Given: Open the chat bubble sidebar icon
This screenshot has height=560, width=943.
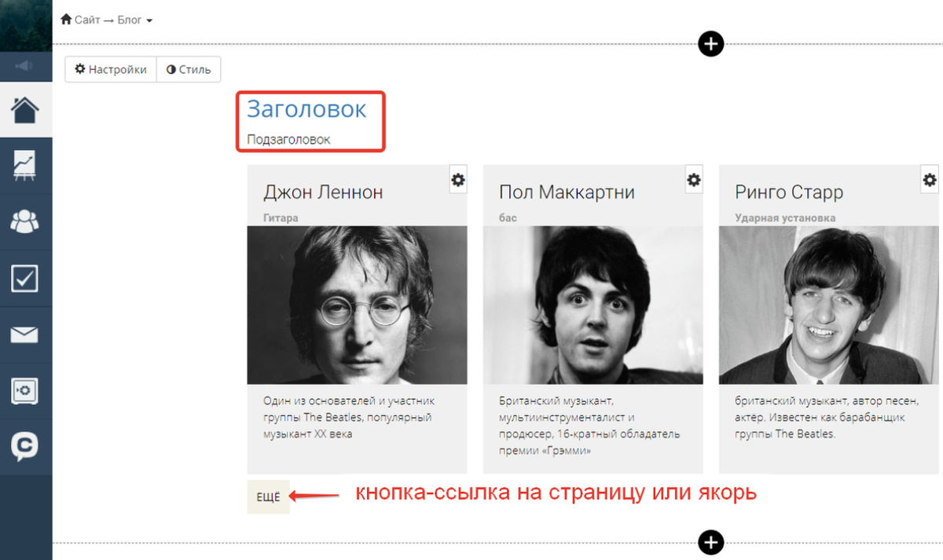Looking at the screenshot, I should [25, 447].
